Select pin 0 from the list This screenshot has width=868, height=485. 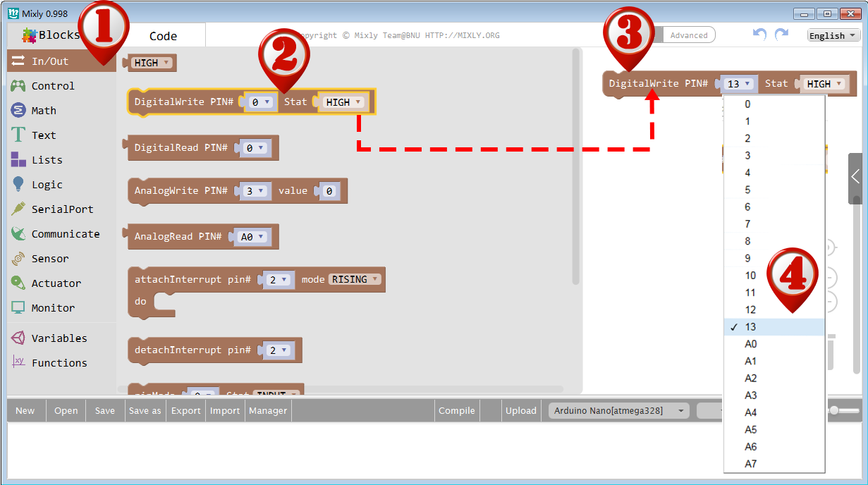pyautogui.click(x=774, y=104)
